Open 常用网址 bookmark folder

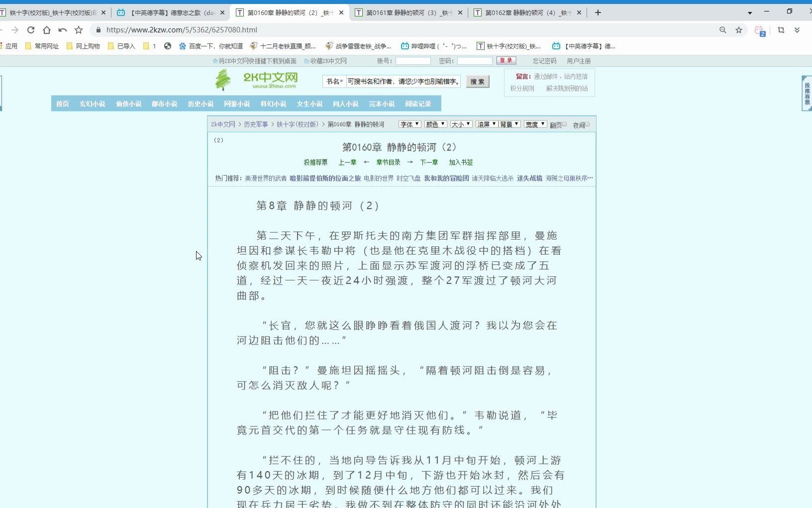pyautogui.click(x=42, y=46)
